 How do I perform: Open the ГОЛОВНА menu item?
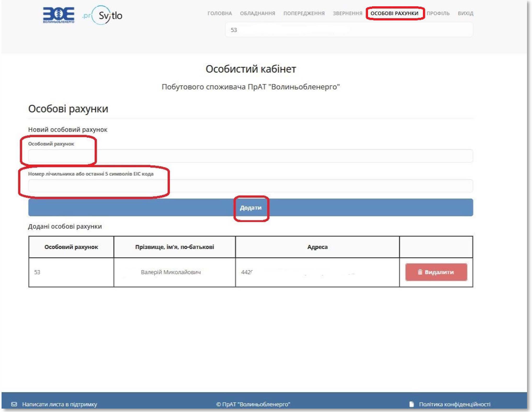tap(220, 13)
